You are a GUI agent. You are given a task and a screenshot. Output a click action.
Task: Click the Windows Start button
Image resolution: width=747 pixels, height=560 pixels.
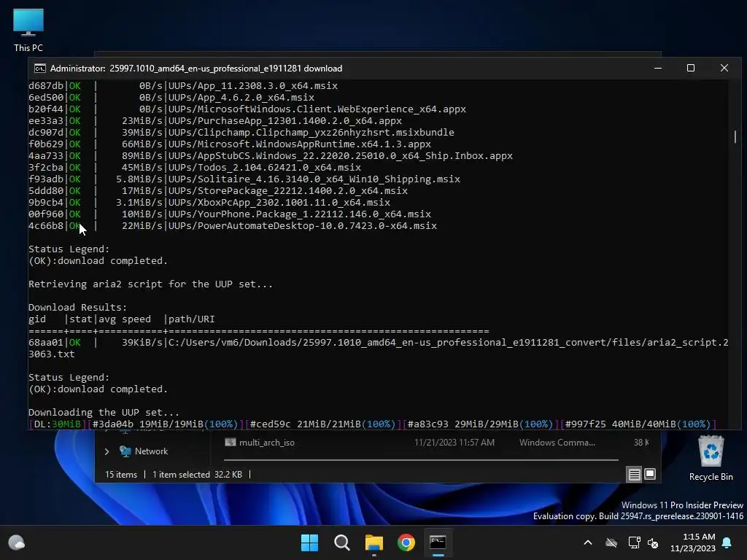(309, 542)
